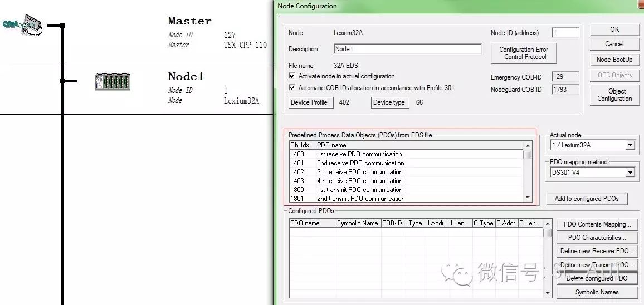Click Define new Receive PDO
This screenshot has height=305, width=644.
tap(597, 251)
